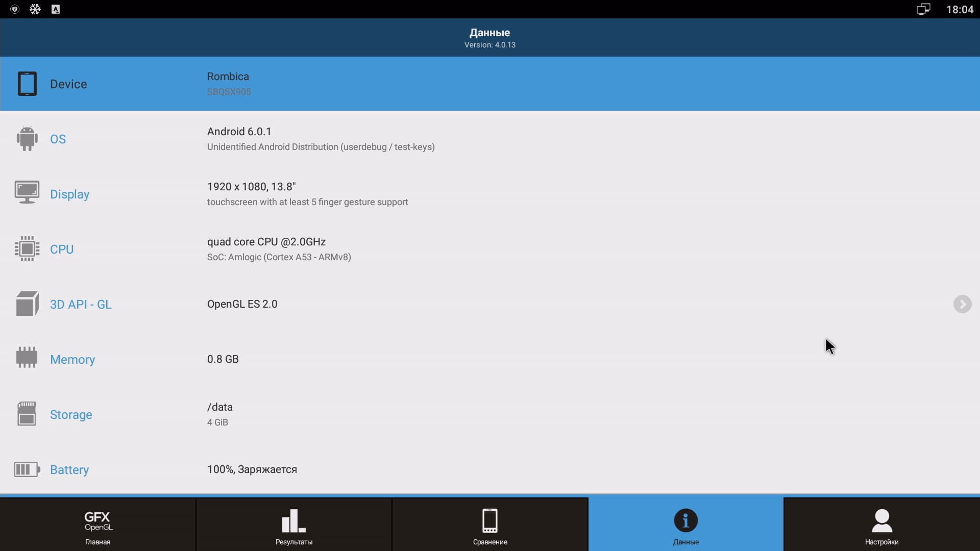Click the CPU chip icon
Viewport: 980px width, 551px height.
coord(27,249)
